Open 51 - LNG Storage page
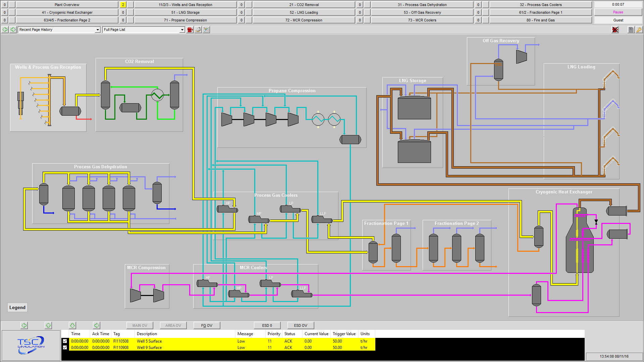Viewport: 644px width, 362px height. point(185,12)
